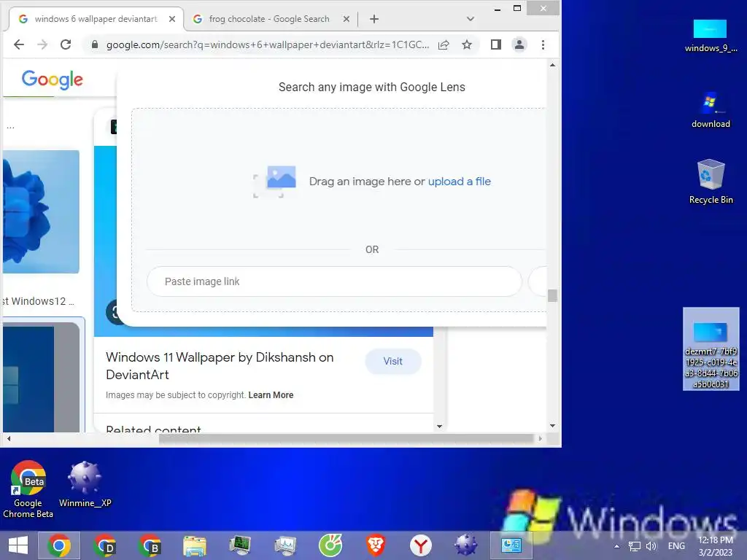The height and width of the screenshot is (560, 747).
Task: Close the 'windows 6 wallpaper deviantart' tab
Action: (172, 19)
